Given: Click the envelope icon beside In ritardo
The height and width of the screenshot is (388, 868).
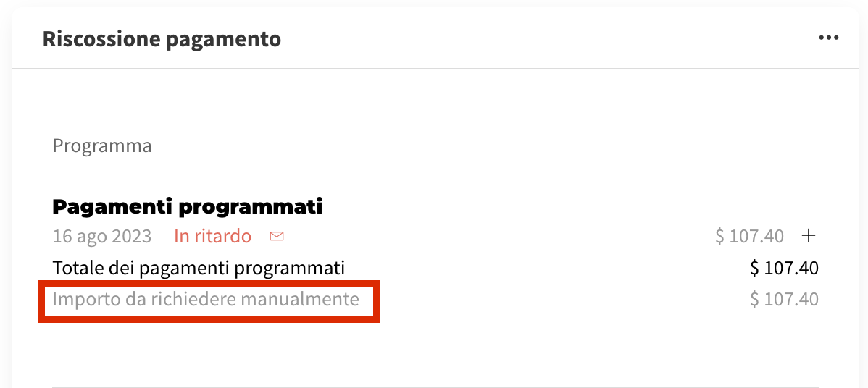Looking at the screenshot, I should coord(276,236).
